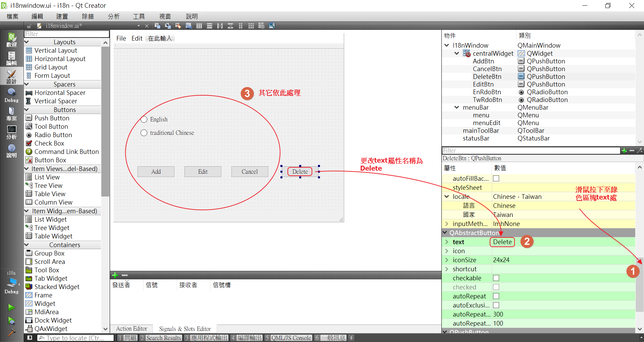
Task: Switch to Edit Signals/Slots mode icon
Action: [x=168, y=26]
